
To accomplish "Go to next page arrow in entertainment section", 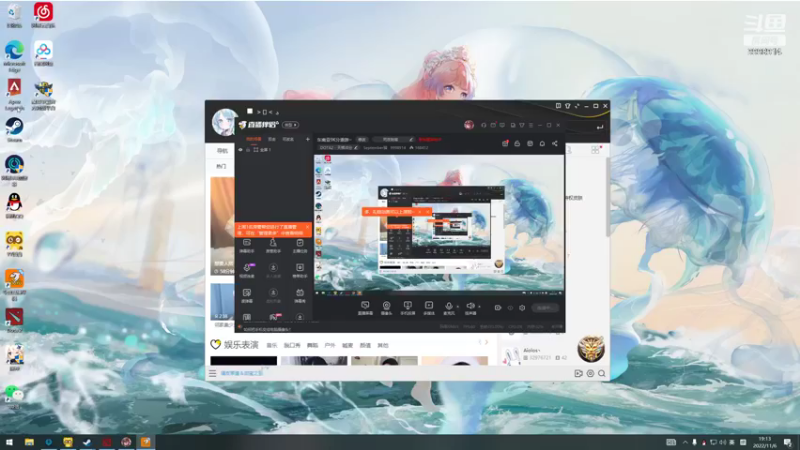I will (x=487, y=342).
